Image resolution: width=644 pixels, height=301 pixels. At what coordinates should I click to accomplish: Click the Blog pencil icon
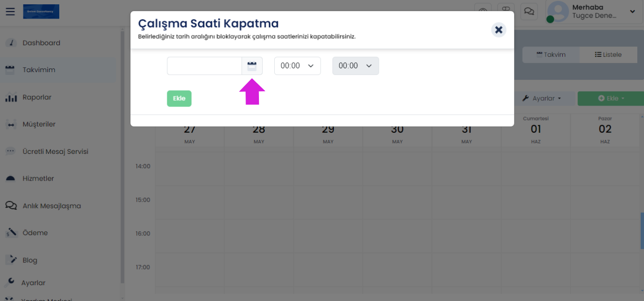tap(11, 260)
